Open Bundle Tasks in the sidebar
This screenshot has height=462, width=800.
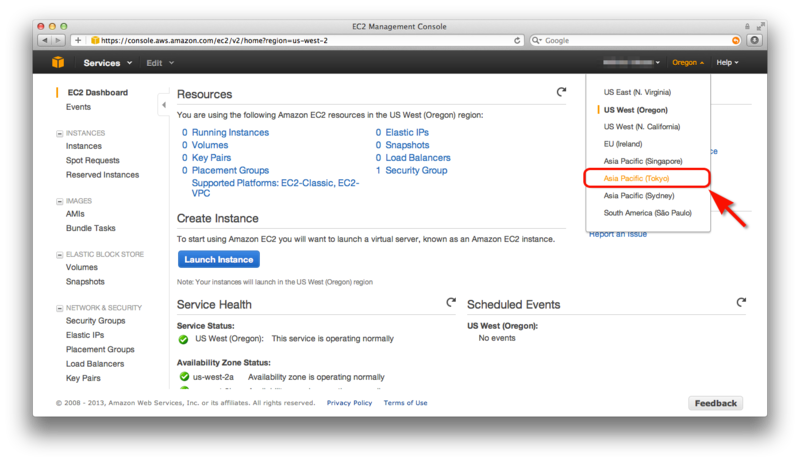point(90,228)
